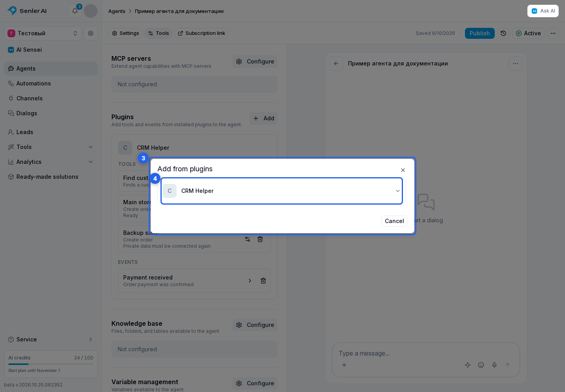The height and width of the screenshot is (392, 565).
Task: Open Channels page
Action: 51,98
